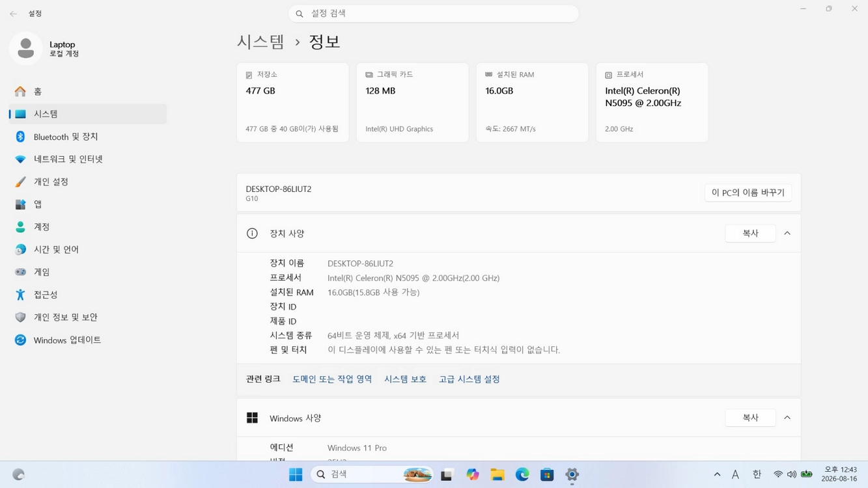Select the 16.0GB(15.8GB 사용 가능) RAM value
Screen dimensions: 868x488
click(373, 292)
